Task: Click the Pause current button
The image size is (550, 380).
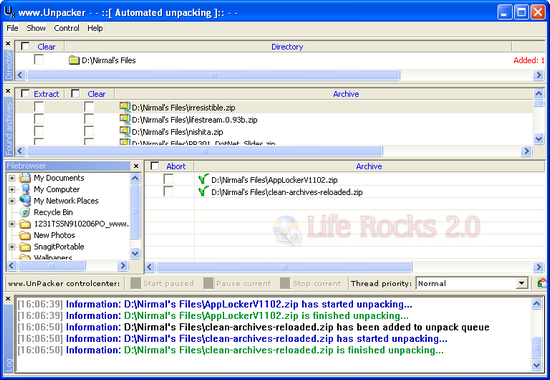Action: click(237, 283)
